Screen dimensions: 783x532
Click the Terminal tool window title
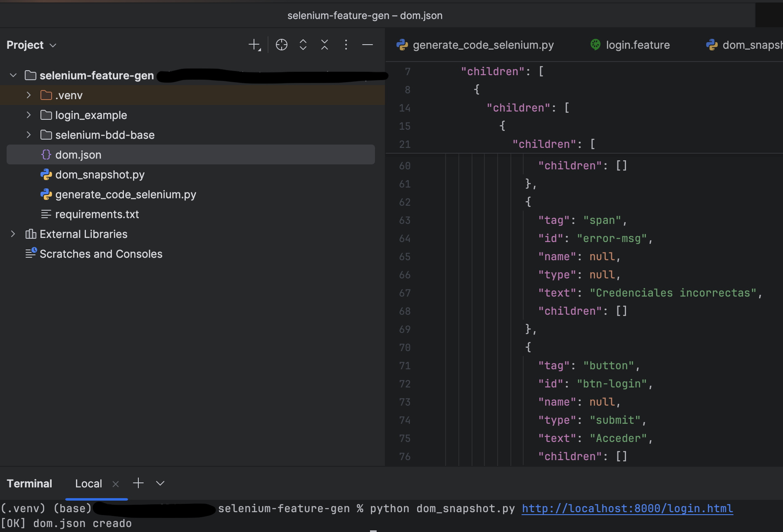pyautogui.click(x=29, y=484)
